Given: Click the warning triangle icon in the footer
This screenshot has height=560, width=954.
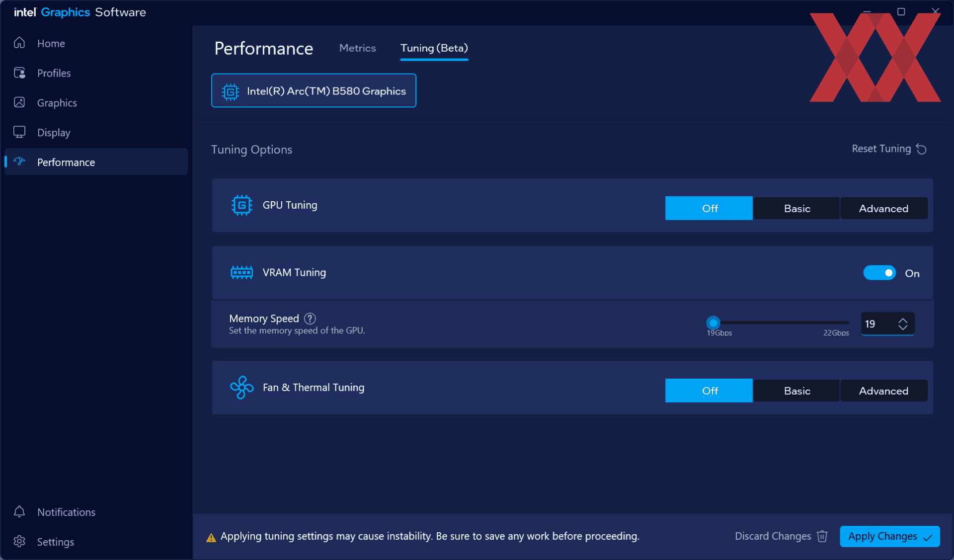Looking at the screenshot, I should point(211,537).
